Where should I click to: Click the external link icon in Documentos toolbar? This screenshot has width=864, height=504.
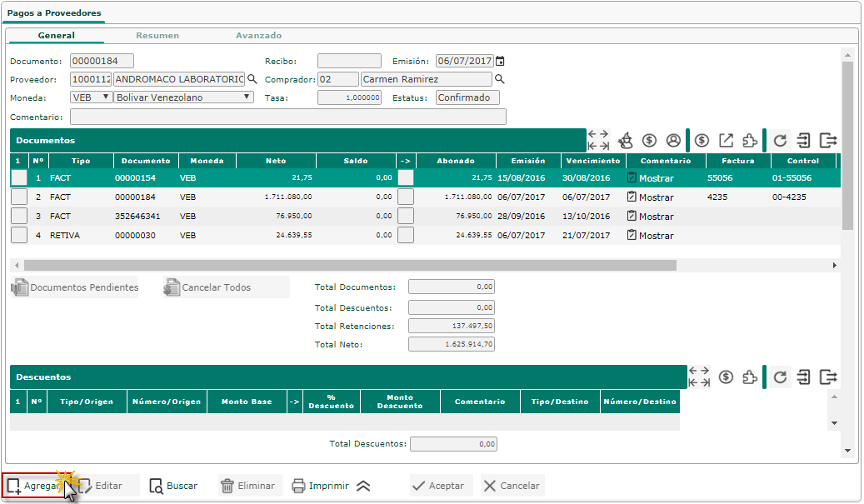tap(726, 140)
